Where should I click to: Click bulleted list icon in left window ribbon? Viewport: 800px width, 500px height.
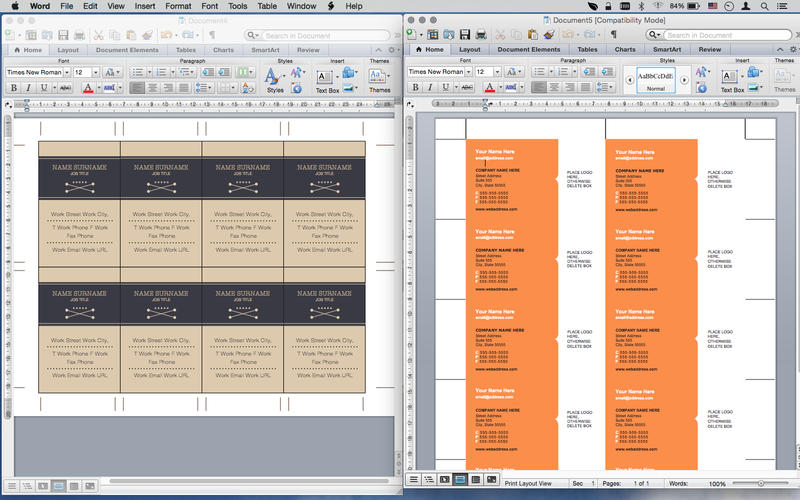pyautogui.click(x=138, y=72)
